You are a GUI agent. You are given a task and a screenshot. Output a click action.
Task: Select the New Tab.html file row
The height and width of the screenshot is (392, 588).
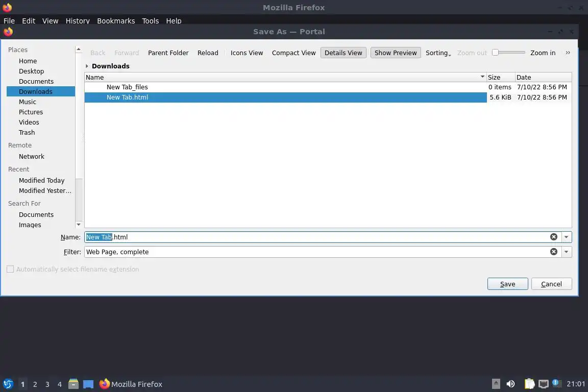tap(328, 97)
